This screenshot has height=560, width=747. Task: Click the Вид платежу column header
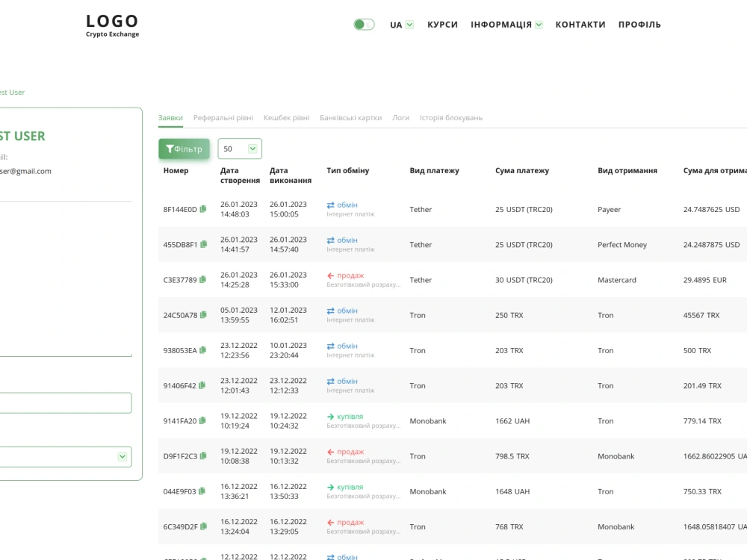tap(435, 170)
